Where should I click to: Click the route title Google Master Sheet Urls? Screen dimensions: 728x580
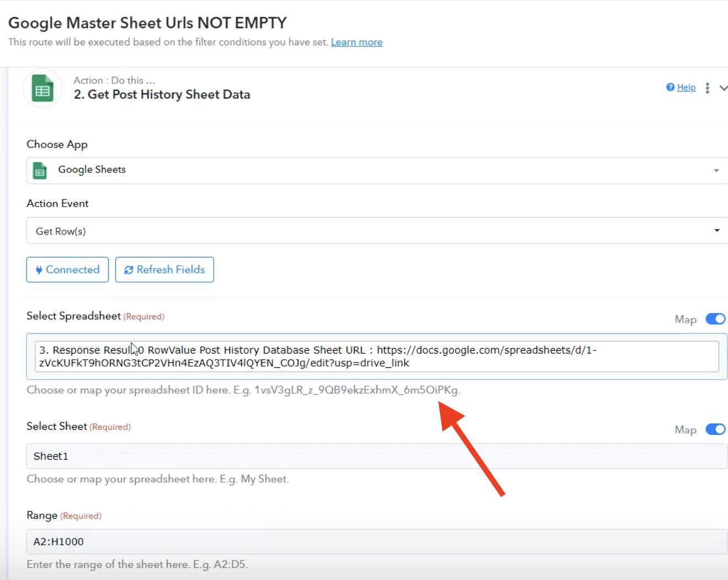click(147, 23)
